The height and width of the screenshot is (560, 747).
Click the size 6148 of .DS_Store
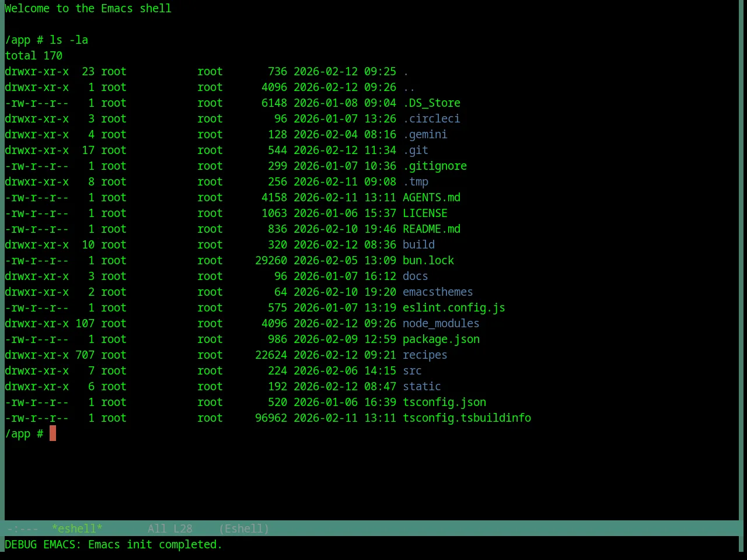(274, 103)
